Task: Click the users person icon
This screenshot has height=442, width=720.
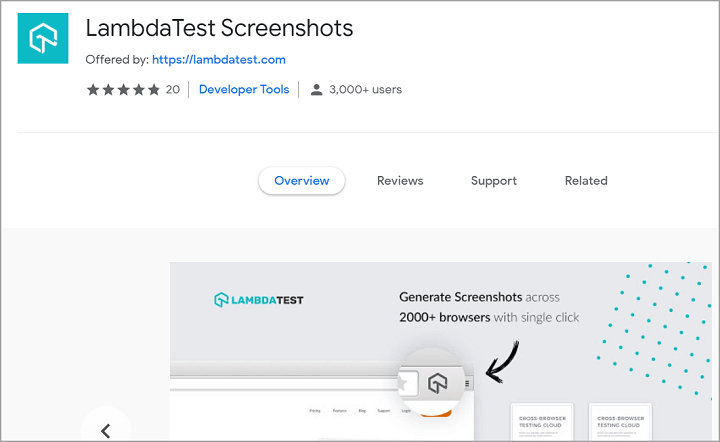Action: (x=317, y=90)
